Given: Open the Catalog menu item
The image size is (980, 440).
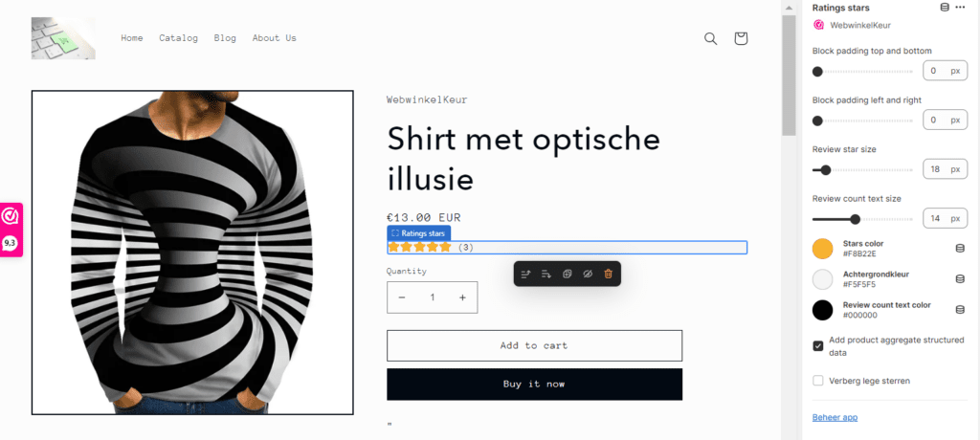Looking at the screenshot, I should (x=178, y=38).
